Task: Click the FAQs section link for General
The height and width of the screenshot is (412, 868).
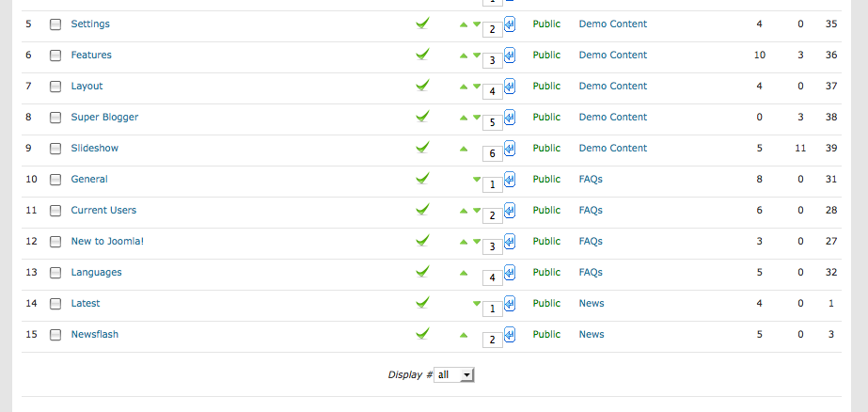Action: click(x=591, y=179)
